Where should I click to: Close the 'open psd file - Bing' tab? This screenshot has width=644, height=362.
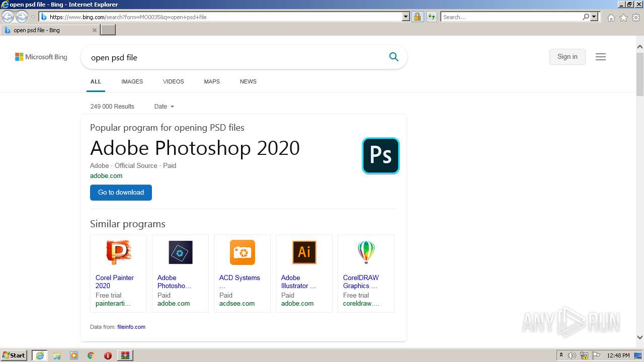(94, 30)
